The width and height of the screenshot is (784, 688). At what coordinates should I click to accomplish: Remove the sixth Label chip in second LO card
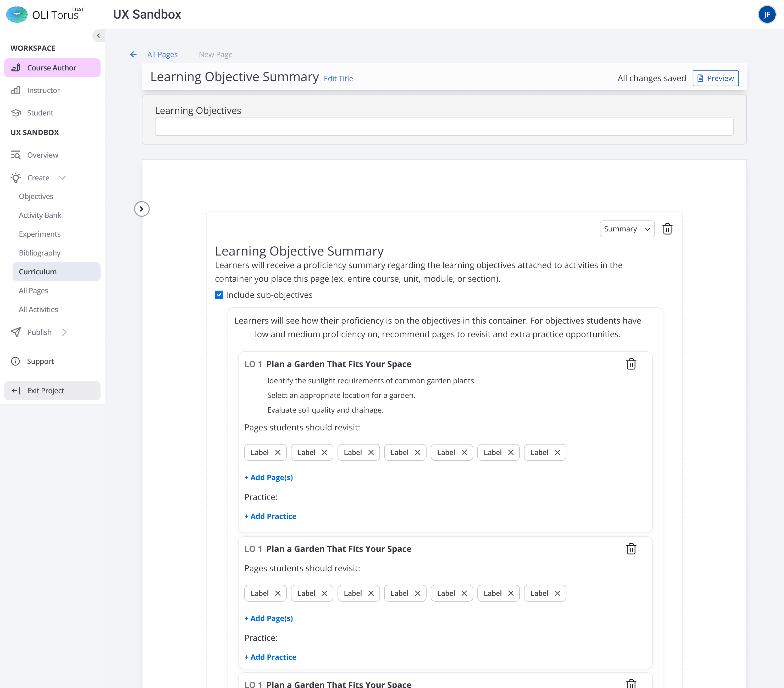click(511, 593)
